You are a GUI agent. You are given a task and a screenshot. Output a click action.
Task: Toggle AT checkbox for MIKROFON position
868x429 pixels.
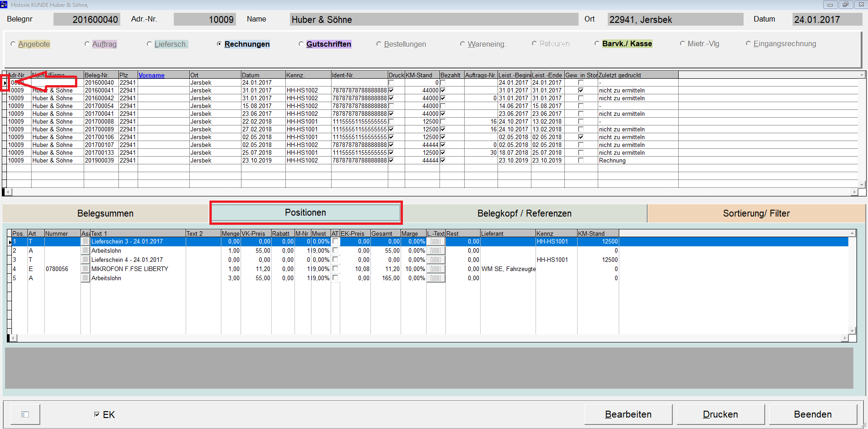335,269
